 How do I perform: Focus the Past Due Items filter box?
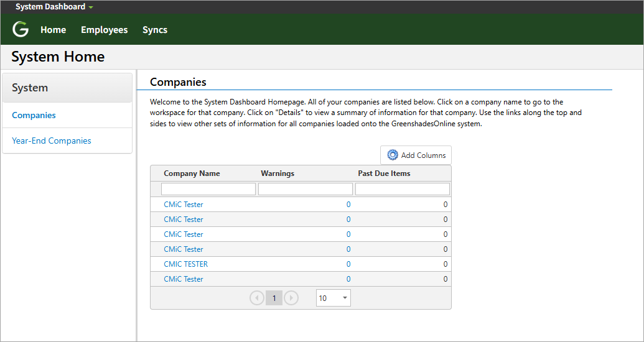tap(403, 189)
